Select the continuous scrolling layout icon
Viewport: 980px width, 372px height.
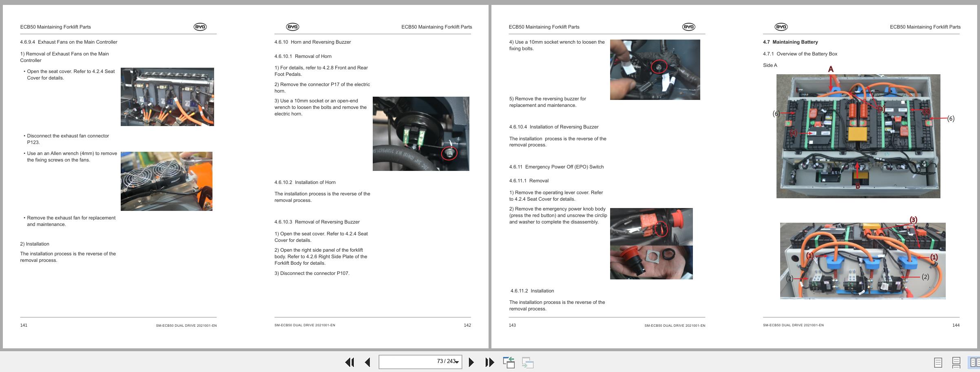(957, 362)
